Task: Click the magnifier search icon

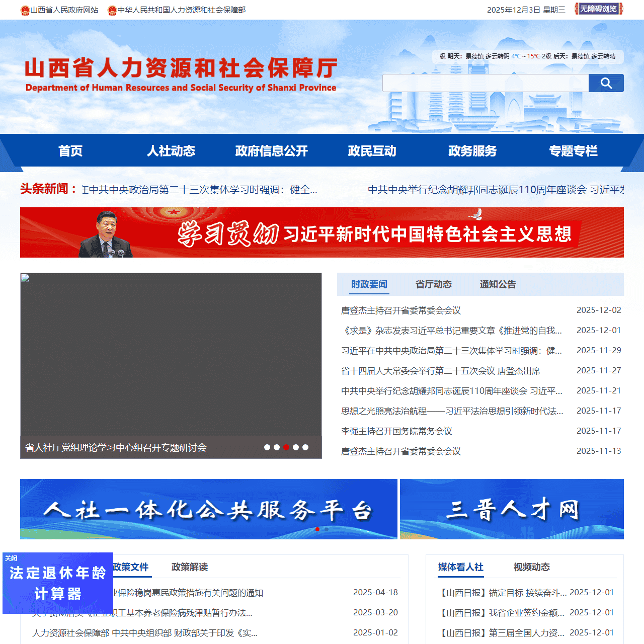Action: coord(605,83)
